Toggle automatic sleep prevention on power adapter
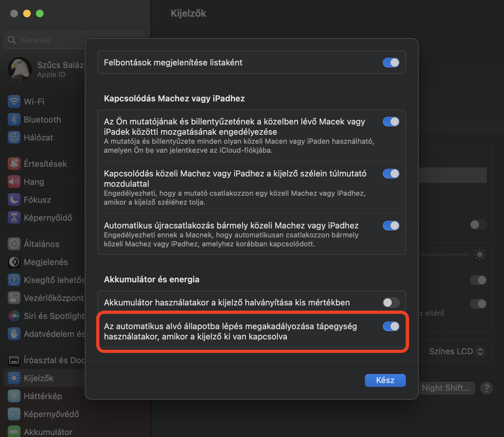This screenshot has width=504, height=437. [x=391, y=326]
